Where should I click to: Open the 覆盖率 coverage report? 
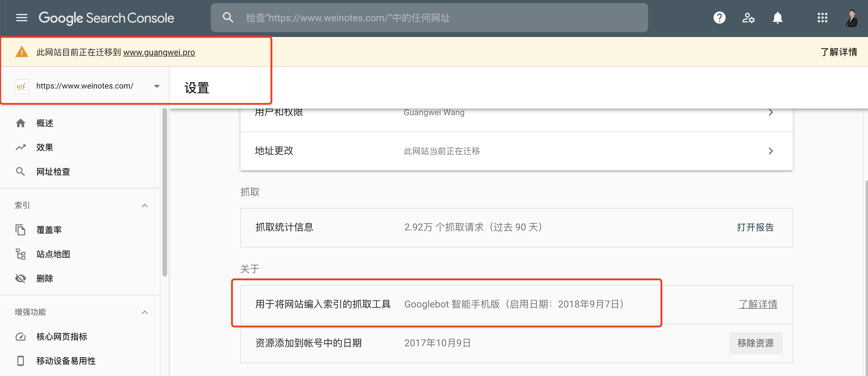(49, 230)
